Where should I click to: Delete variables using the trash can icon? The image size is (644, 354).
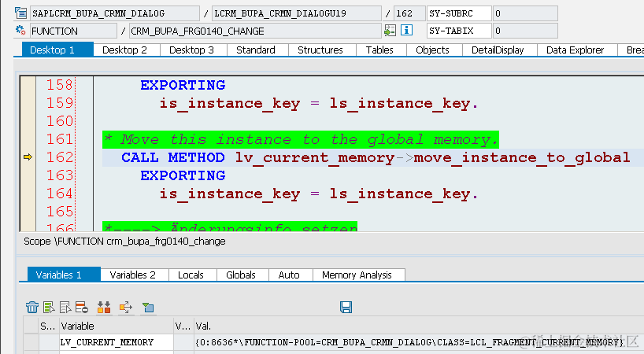[32, 307]
